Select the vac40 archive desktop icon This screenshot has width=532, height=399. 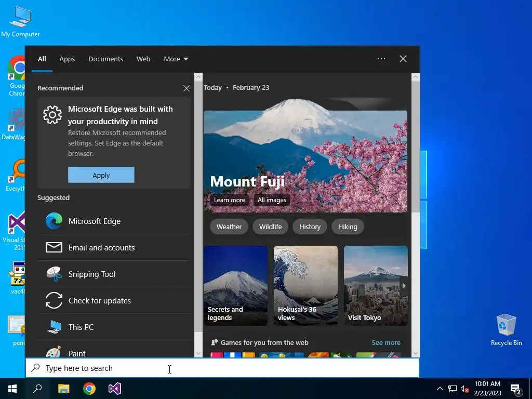[x=18, y=277]
